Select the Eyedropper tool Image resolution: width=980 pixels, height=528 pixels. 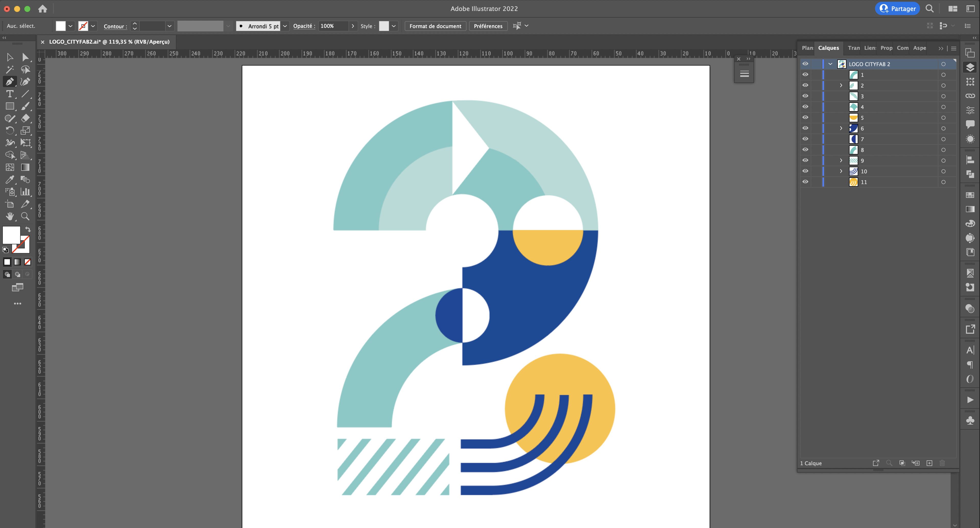tap(10, 179)
